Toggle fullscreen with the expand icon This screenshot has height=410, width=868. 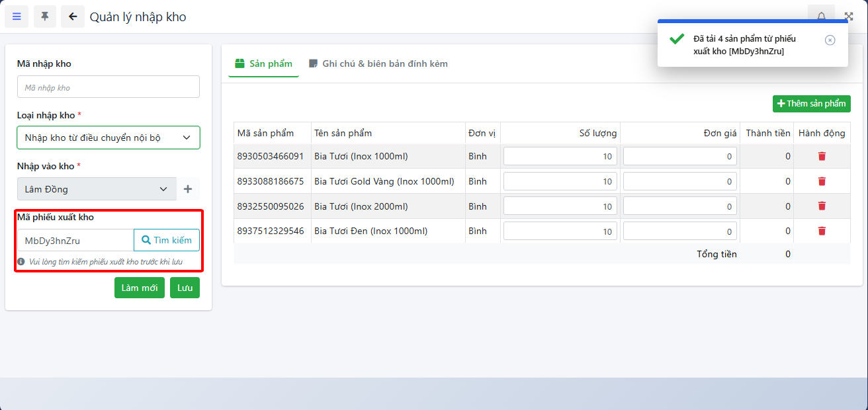tap(849, 17)
